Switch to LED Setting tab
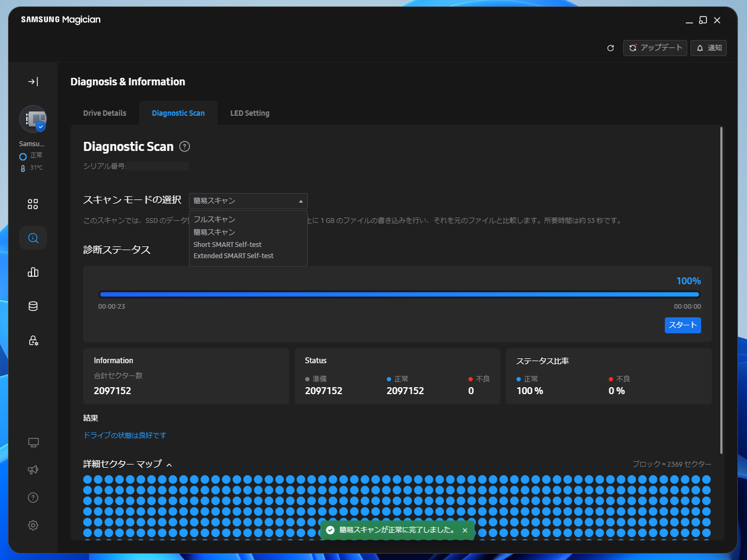Screen dimensions: 747x560 click(250, 113)
